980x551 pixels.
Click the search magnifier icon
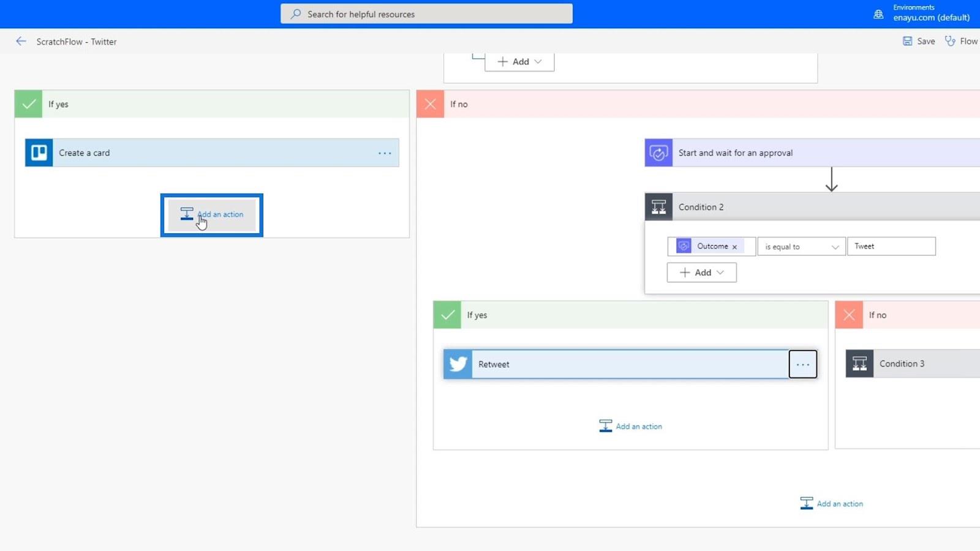296,13
